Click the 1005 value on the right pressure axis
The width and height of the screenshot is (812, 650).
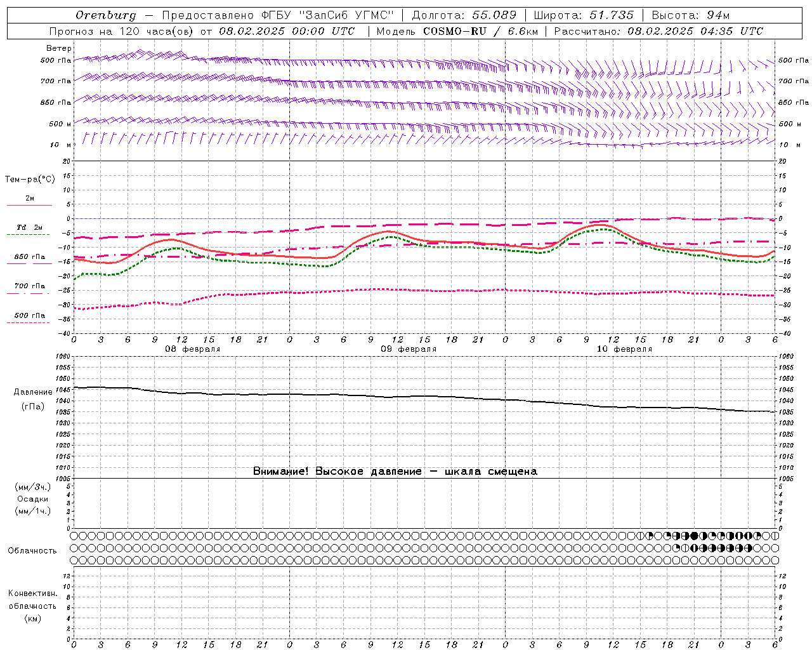tap(785, 479)
